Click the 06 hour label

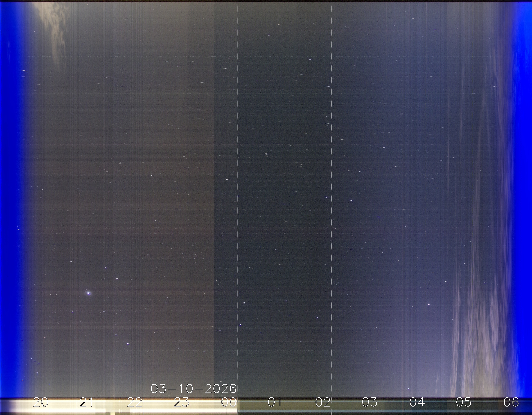[x=511, y=402]
